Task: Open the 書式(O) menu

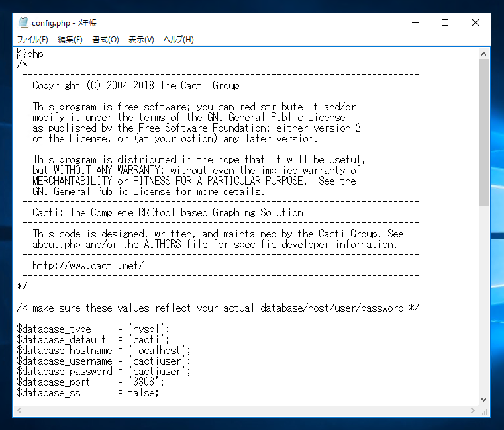Action: pos(105,40)
